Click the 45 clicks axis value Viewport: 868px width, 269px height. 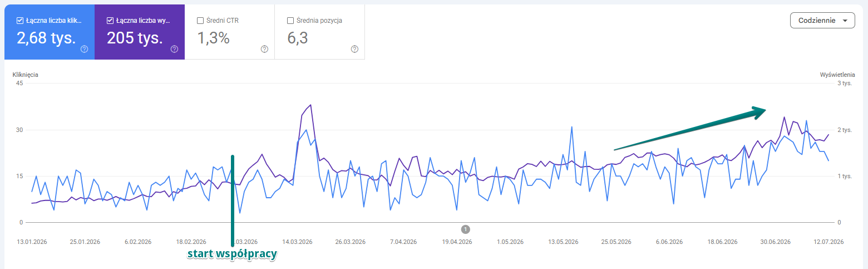[19, 84]
